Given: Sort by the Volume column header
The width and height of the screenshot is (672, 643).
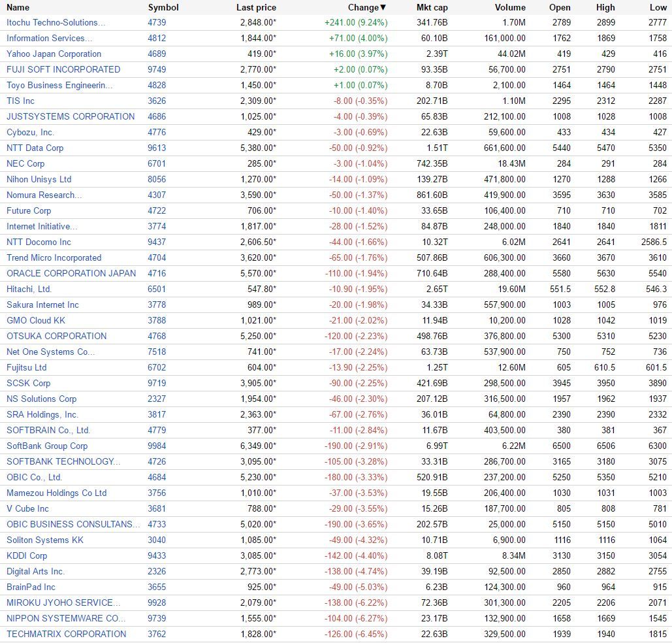Looking at the screenshot, I should click(510, 7).
